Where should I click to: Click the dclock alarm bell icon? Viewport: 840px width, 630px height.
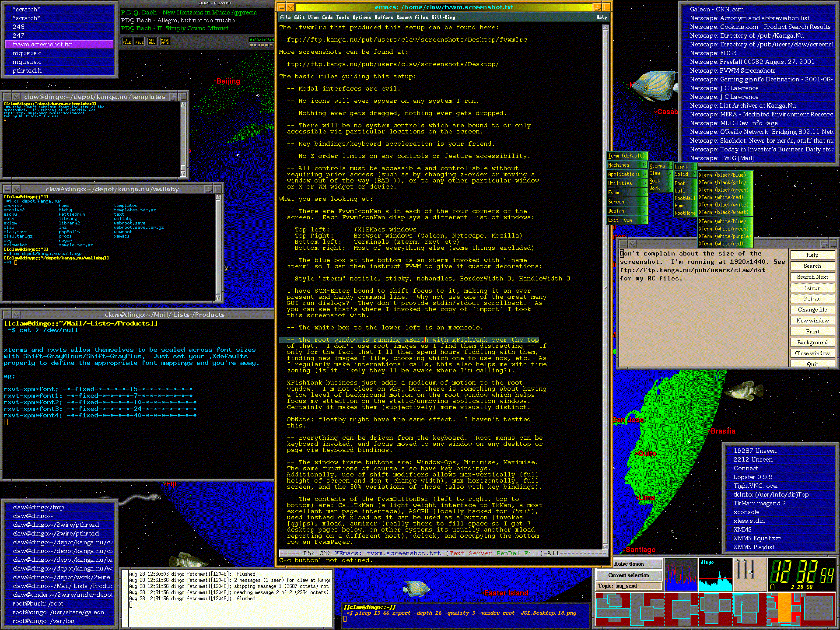click(x=773, y=587)
